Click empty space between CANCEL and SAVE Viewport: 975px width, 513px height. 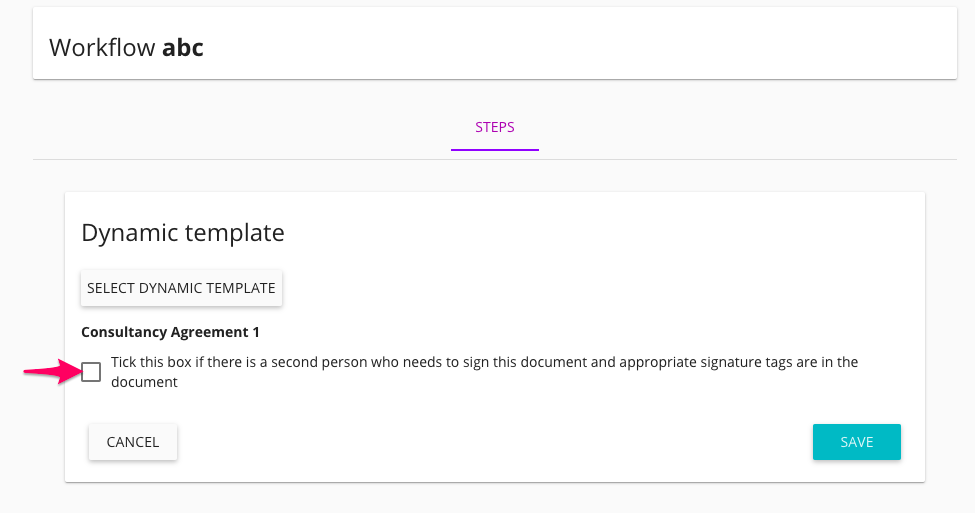pos(495,442)
